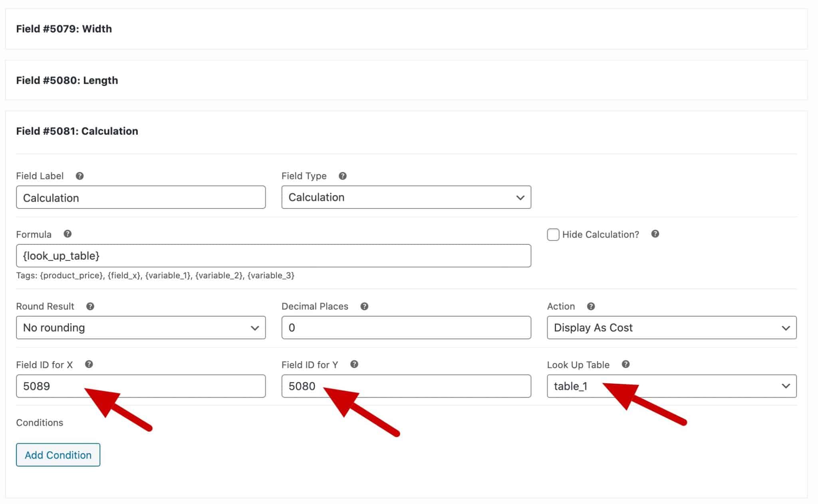Click the Decimal Places input field
This screenshot has height=504, width=818.
coord(406,328)
